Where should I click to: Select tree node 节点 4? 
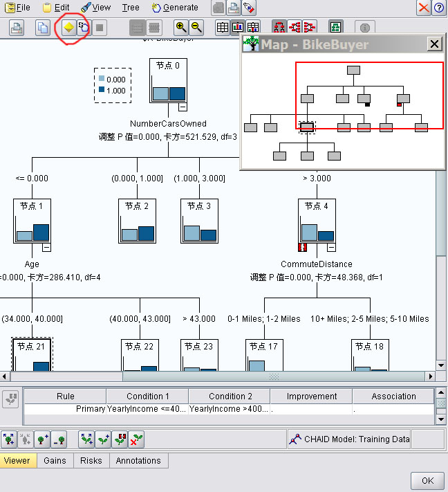(317, 221)
